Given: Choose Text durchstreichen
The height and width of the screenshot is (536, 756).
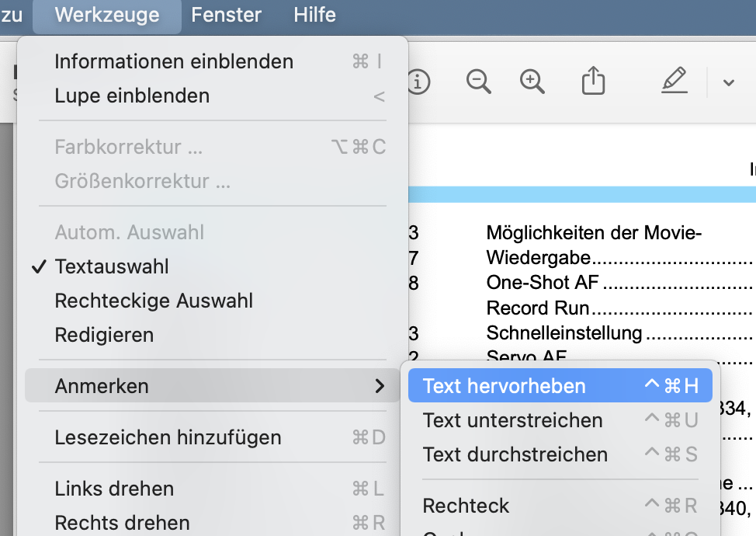Looking at the screenshot, I should pyautogui.click(x=515, y=454).
